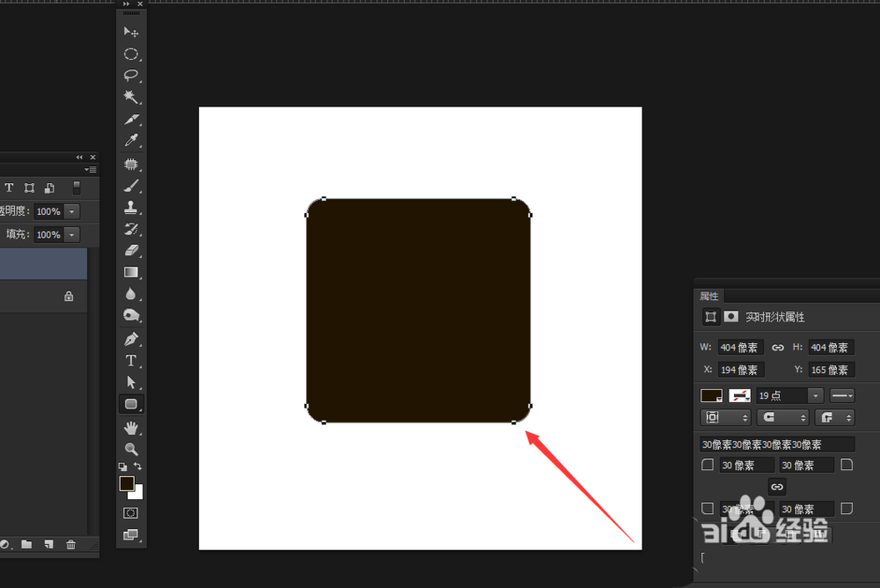Select the Pen tool
Screen dimensions: 880x588
click(x=131, y=339)
